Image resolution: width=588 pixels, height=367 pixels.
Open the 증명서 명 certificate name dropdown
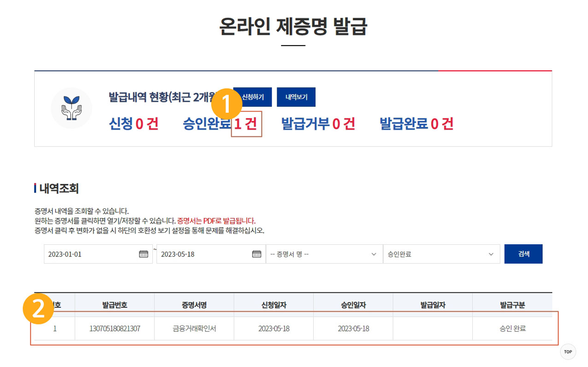(324, 253)
